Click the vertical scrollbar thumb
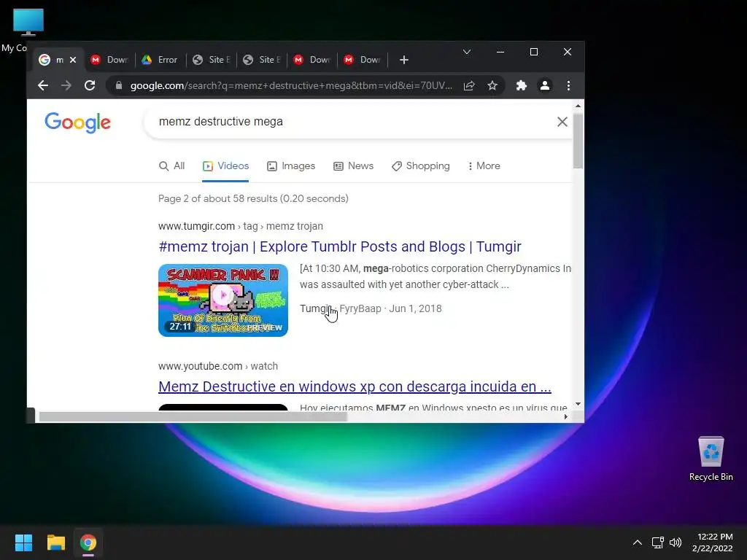This screenshot has width=747, height=560. (578, 141)
